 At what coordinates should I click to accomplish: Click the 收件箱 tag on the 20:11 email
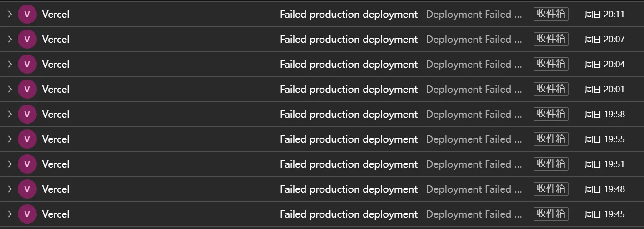551,14
